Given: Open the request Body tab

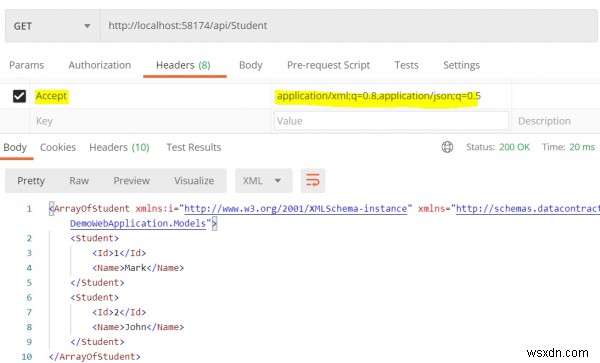Looking at the screenshot, I should [x=251, y=65].
